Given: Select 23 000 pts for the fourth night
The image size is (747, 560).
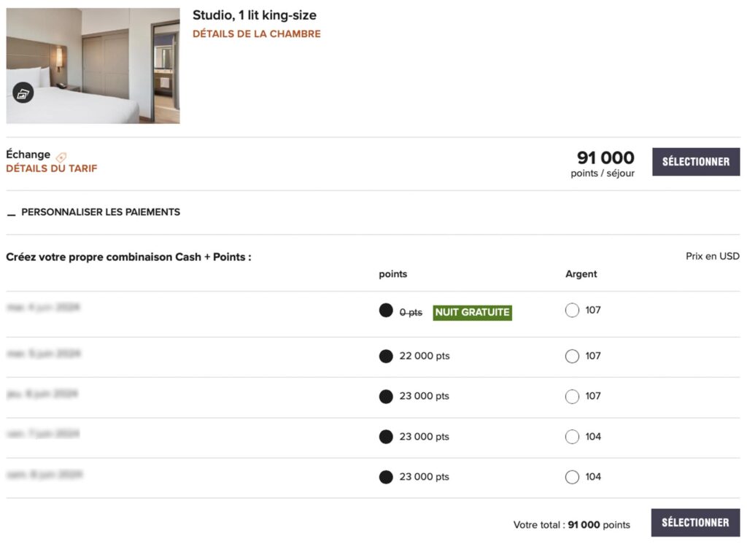Looking at the screenshot, I should (x=386, y=437).
